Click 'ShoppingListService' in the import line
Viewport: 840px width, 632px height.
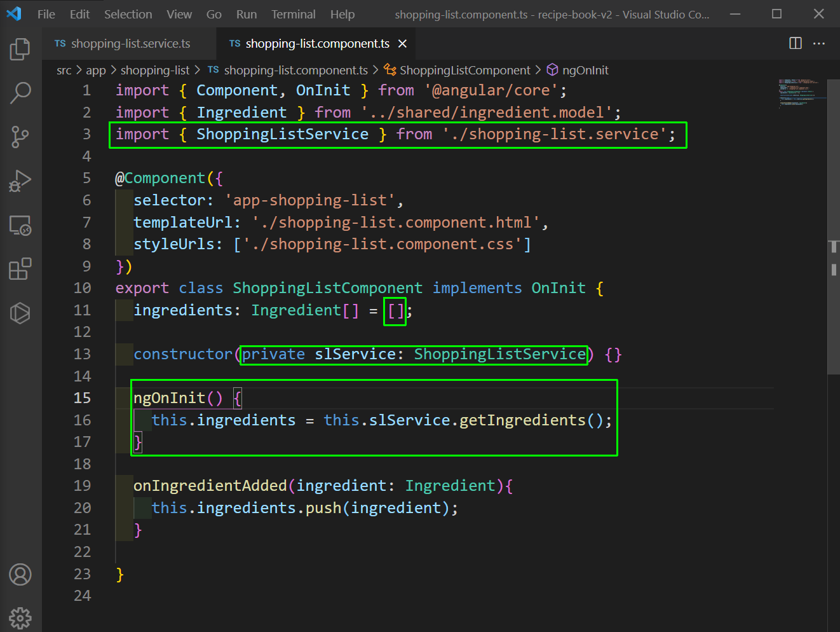pos(283,134)
